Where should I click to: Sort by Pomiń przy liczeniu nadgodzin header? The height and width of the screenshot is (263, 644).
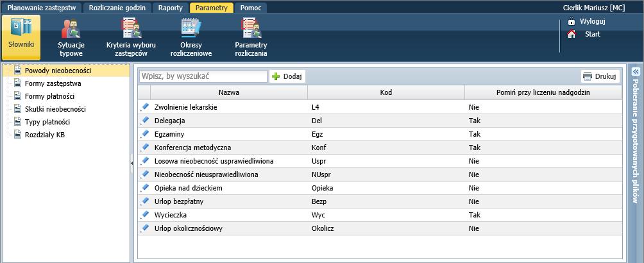pyautogui.click(x=543, y=92)
